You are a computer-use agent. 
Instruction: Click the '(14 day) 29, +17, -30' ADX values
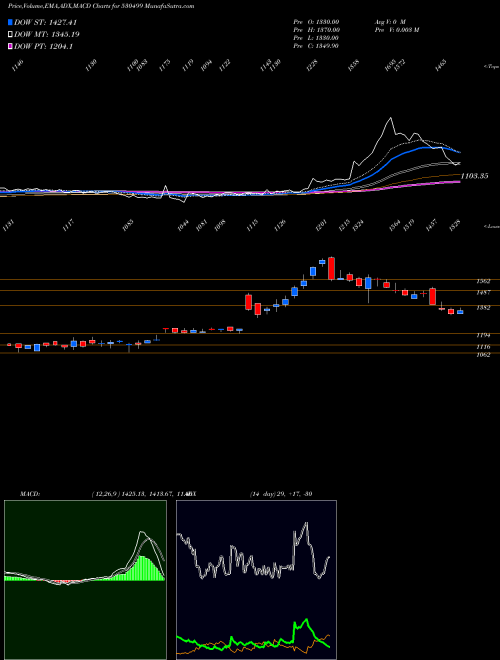281,493
